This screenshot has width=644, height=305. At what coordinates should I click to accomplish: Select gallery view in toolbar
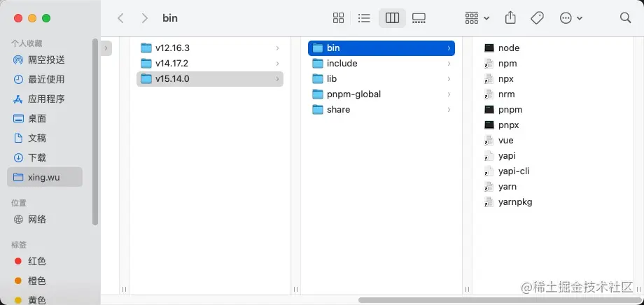pyautogui.click(x=419, y=18)
